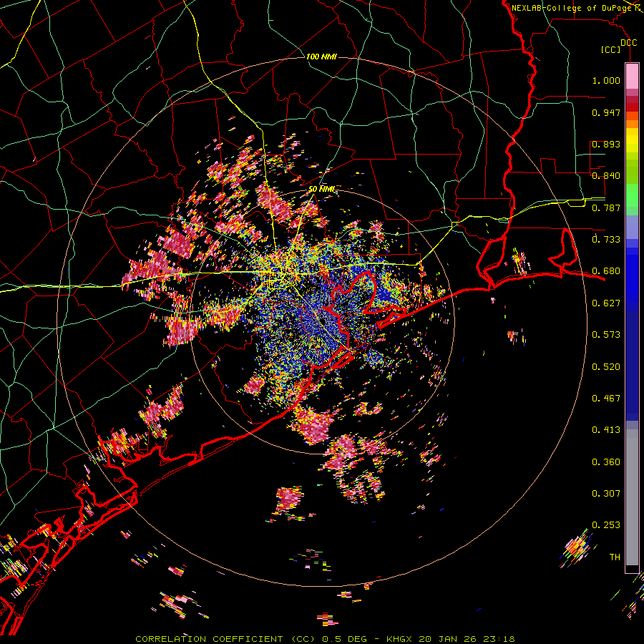644x644 pixels.
Task: Click the 0.627 legend value
Action: click(606, 303)
